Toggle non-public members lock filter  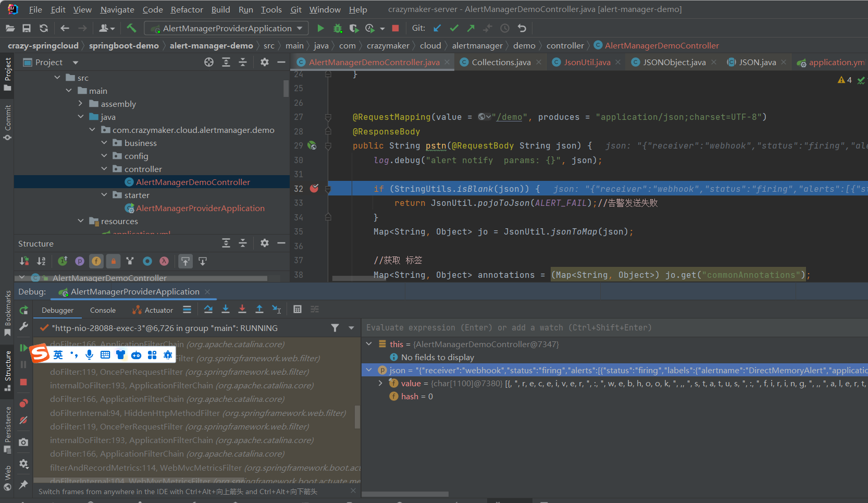tap(114, 261)
